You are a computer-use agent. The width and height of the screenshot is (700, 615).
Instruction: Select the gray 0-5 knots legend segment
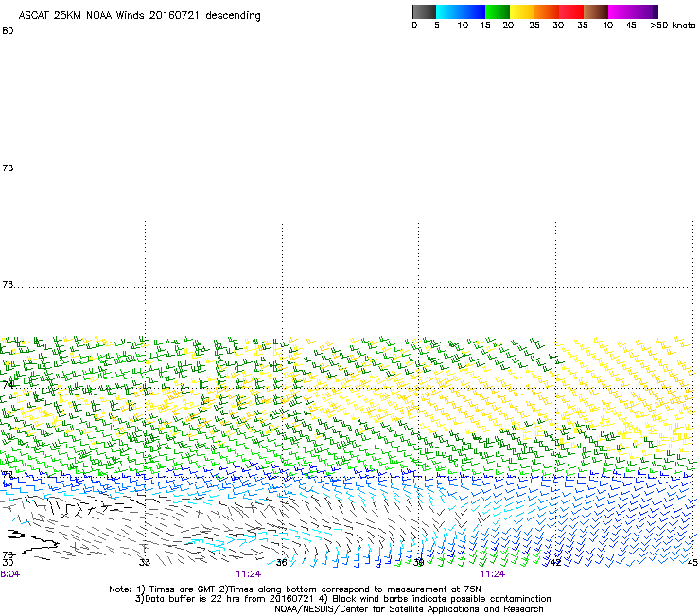tap(424, 11)
